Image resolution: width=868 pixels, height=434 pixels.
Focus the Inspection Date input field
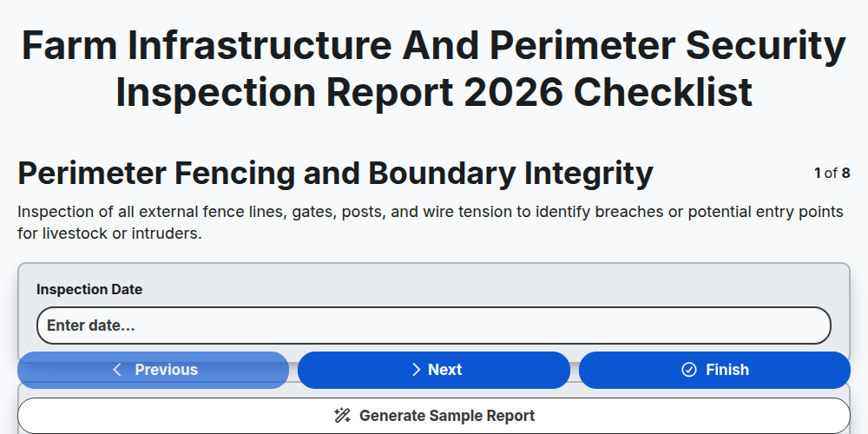point(434,325)
